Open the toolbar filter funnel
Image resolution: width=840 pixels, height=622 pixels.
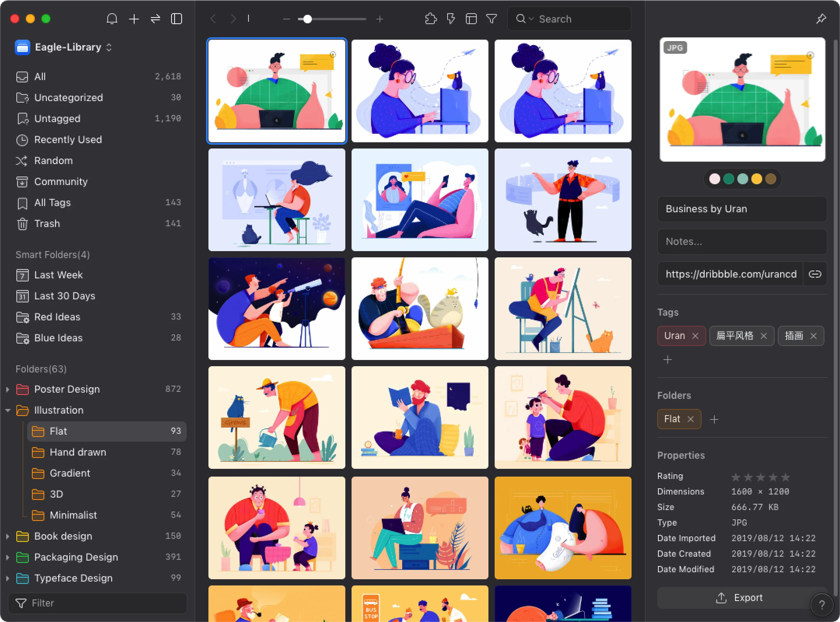point(492,19)
